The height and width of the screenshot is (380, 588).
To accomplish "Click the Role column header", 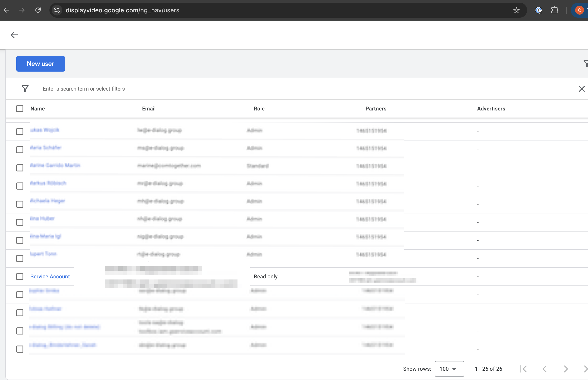I will tap(259, 108).
